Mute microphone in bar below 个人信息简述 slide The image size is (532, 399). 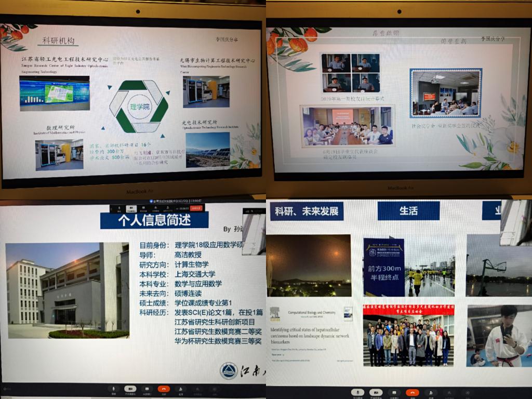pos(113,389)
